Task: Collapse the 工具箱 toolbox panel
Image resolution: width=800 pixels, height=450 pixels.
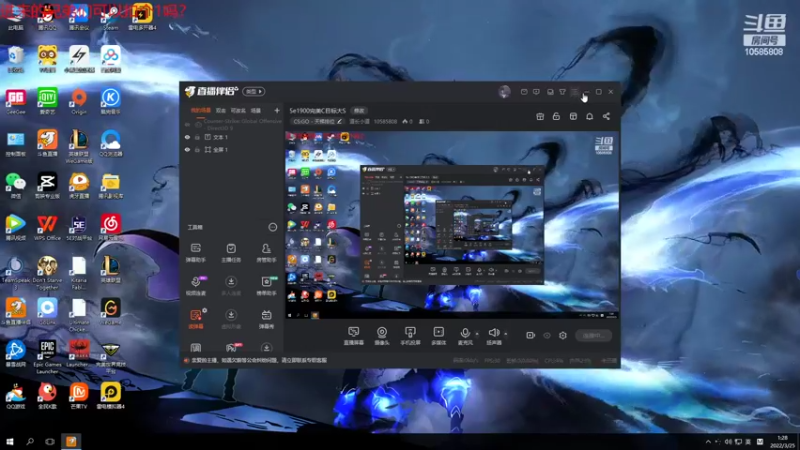Action: click(x=273, y=227)
